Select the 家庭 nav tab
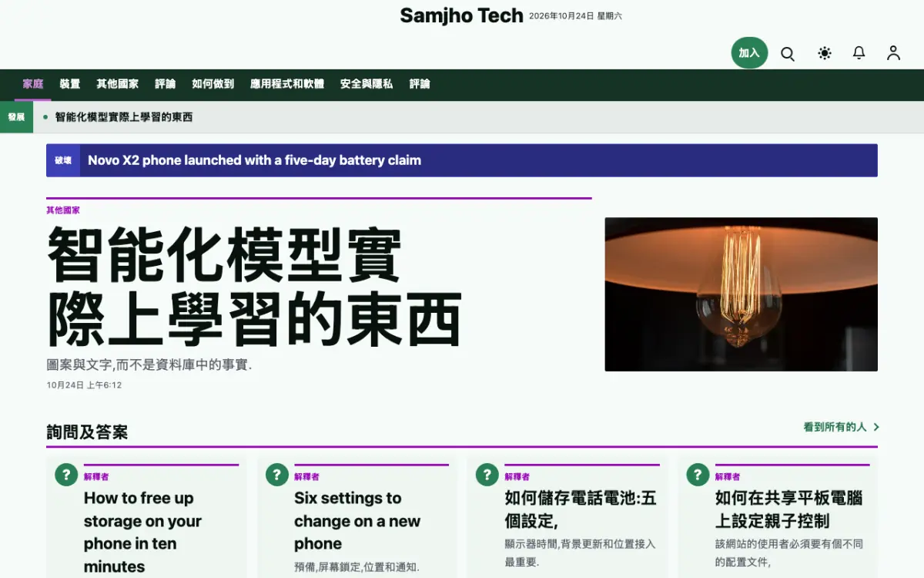Image resolution: width=924 pixels, height=578 pixels. pyautogui.click(x=33, y=84)
